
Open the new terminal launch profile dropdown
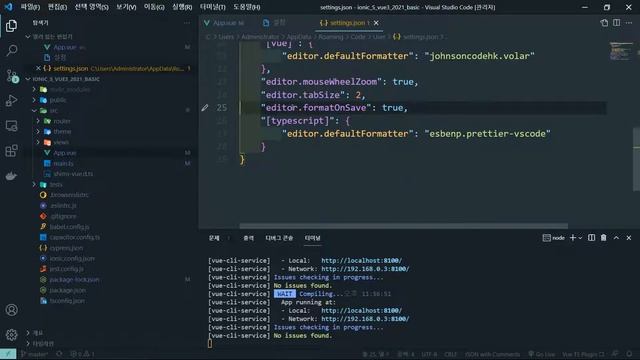tap(580, 238)
